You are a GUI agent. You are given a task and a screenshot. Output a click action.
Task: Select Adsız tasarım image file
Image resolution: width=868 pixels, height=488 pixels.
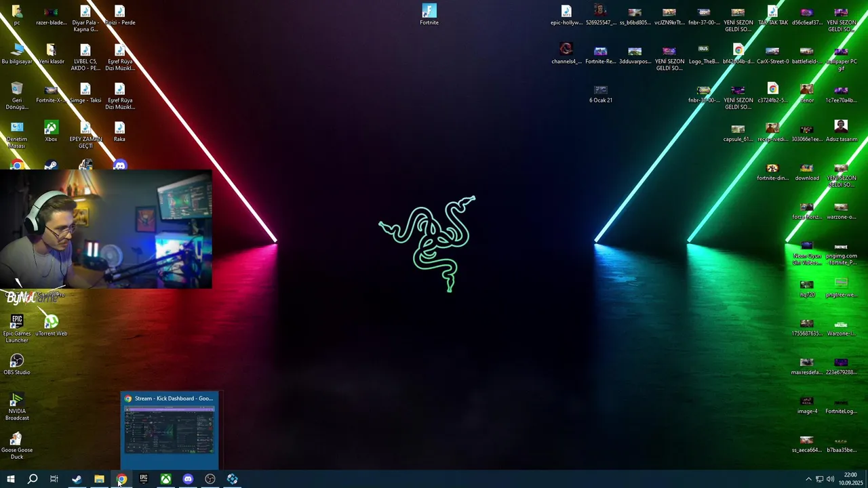coord(841,131)
